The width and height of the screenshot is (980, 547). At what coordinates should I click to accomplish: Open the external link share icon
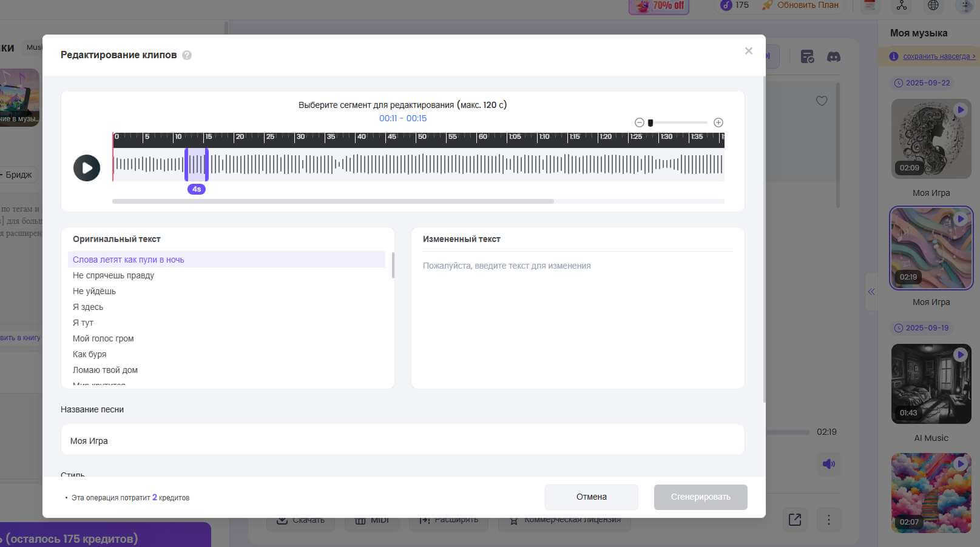coord(795,520)
